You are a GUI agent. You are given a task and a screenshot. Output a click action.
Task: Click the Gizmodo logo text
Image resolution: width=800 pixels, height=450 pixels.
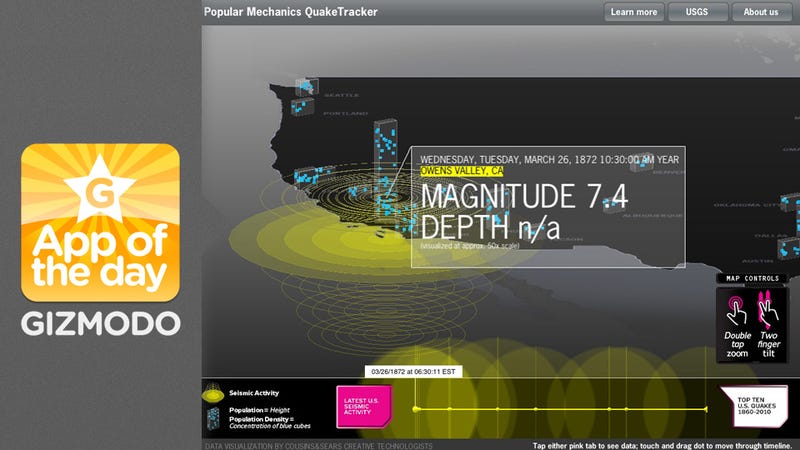point(101,324)
